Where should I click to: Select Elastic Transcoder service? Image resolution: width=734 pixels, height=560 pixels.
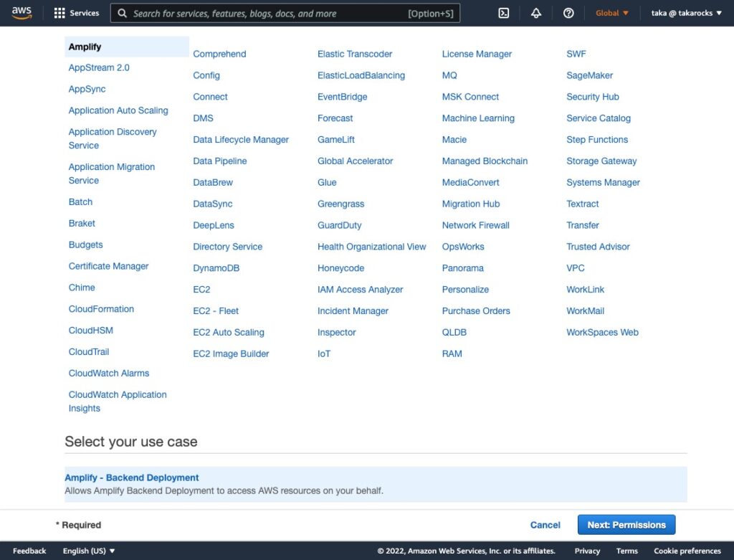355,54
